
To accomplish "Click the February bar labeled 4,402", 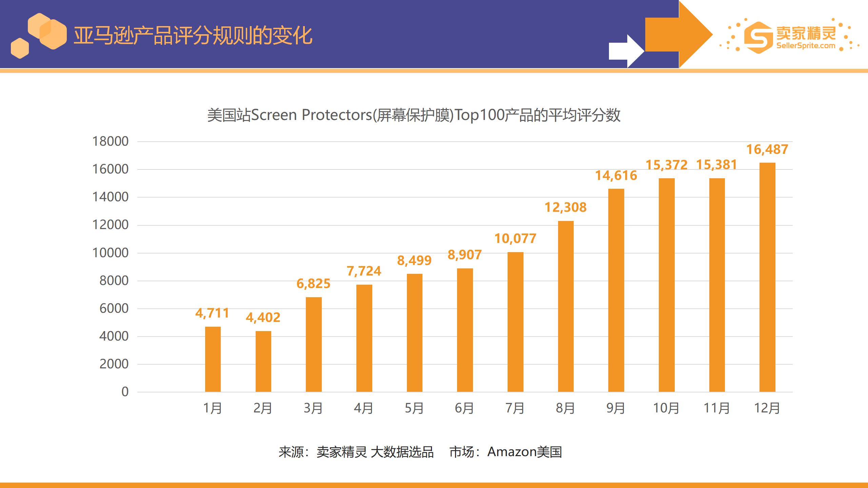I will click(263, 362).
